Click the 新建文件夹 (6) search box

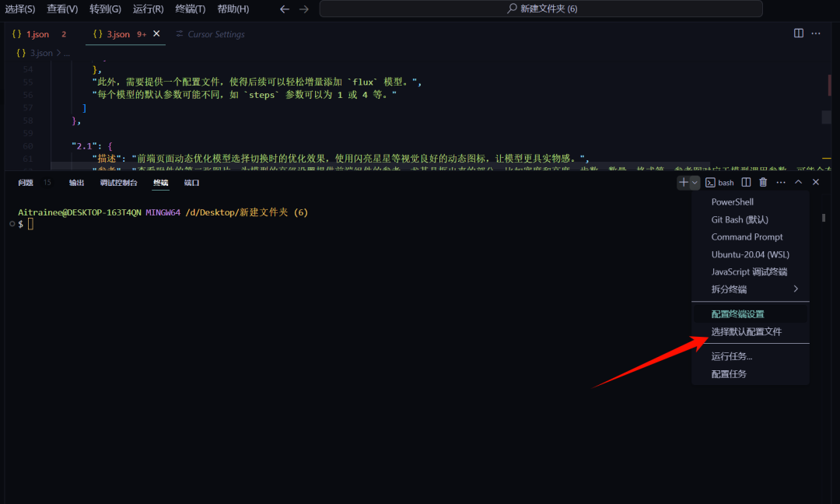[541, 9]
